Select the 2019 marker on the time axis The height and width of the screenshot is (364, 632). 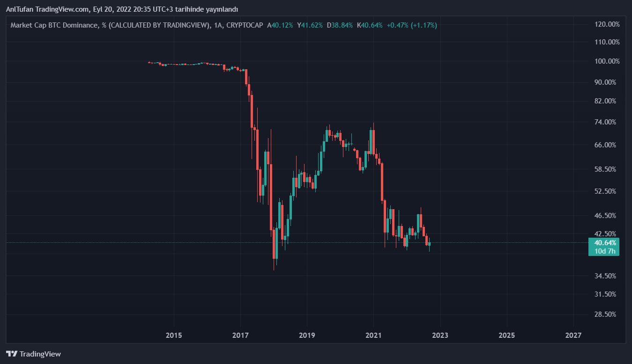[x=307, y=335]
